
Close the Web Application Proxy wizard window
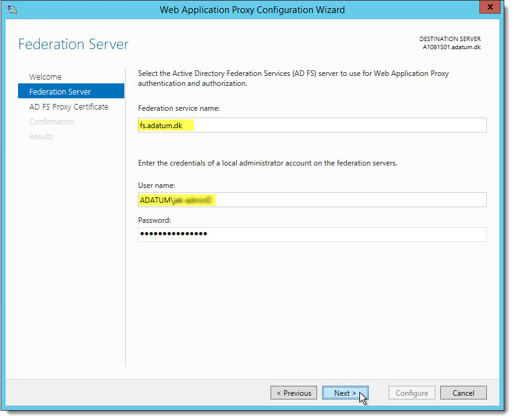490,7
